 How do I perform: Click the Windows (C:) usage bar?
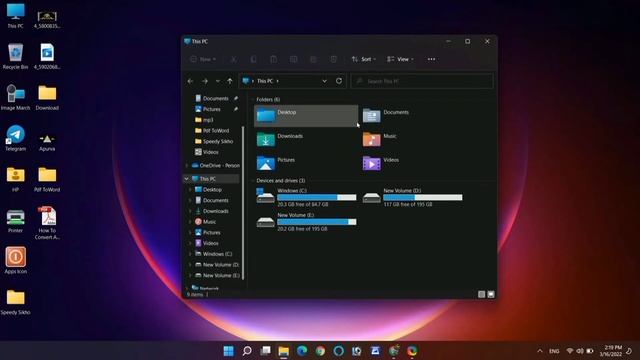pyautogui.click(x=317, y=198)
